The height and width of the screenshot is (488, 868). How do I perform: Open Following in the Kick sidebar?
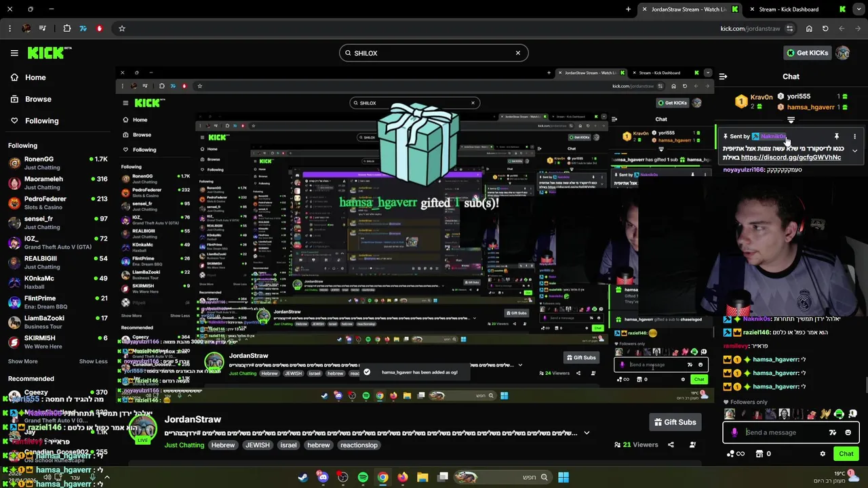click(35, 121)
